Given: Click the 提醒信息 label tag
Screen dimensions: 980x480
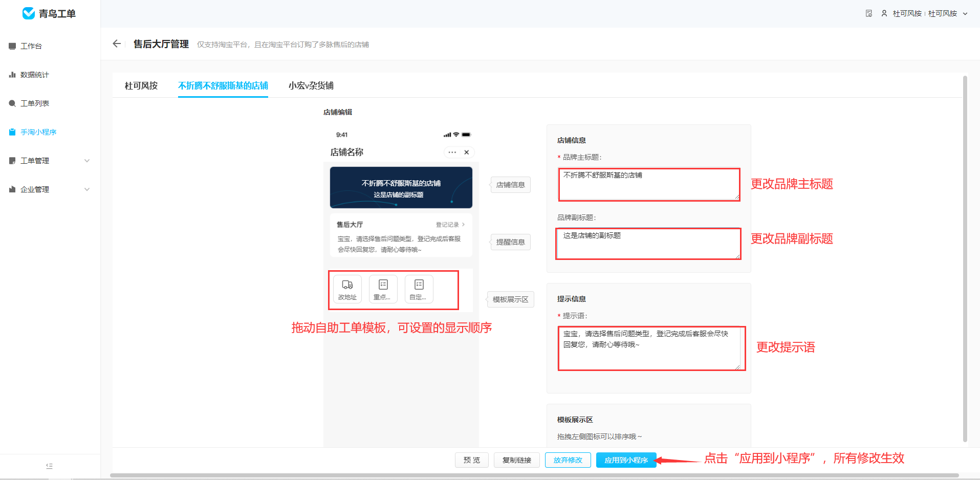Looking at the screenshot, I should click(511, 242).
